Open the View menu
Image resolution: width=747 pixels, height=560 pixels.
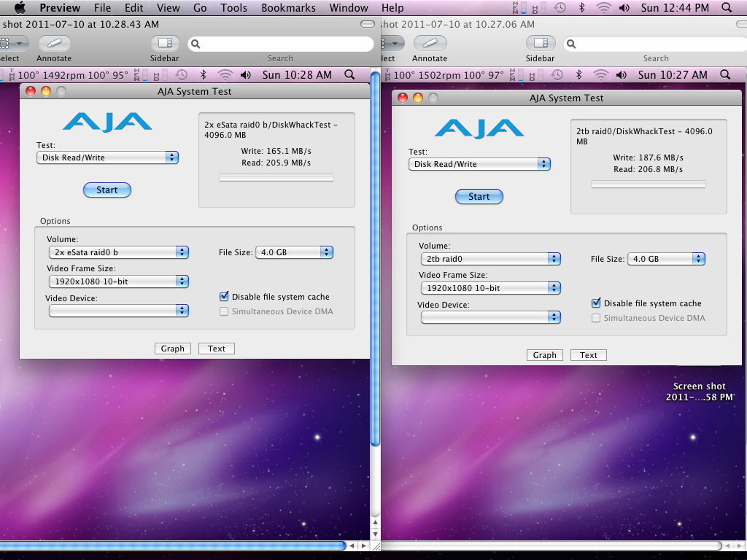[169, 7]
